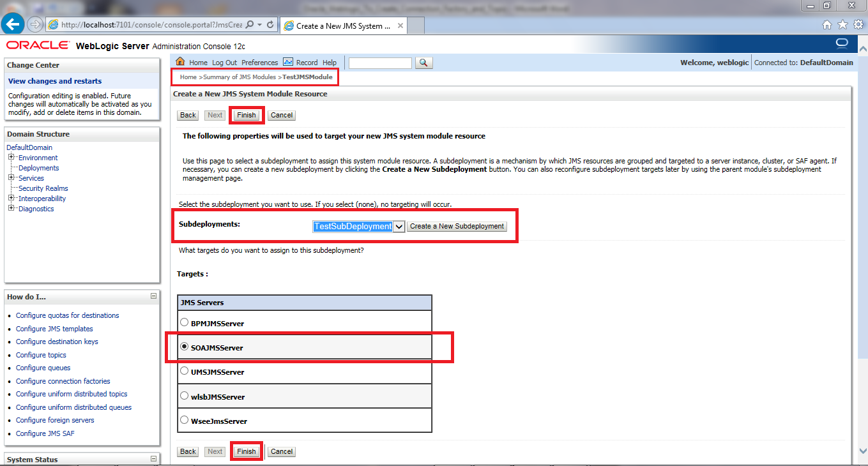Screen dimensions: 868x466
Task: Open View changes and restarts link
Action: click(55, 81)
